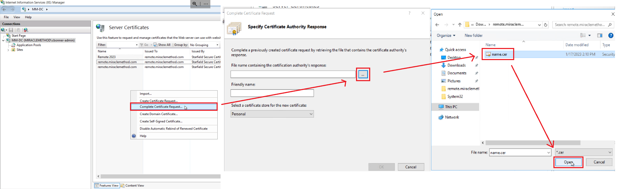Open the help icon in Open dialog
The width and height of the screenshot is (644, 189).
pyautogui.click(x=610, y=35)
